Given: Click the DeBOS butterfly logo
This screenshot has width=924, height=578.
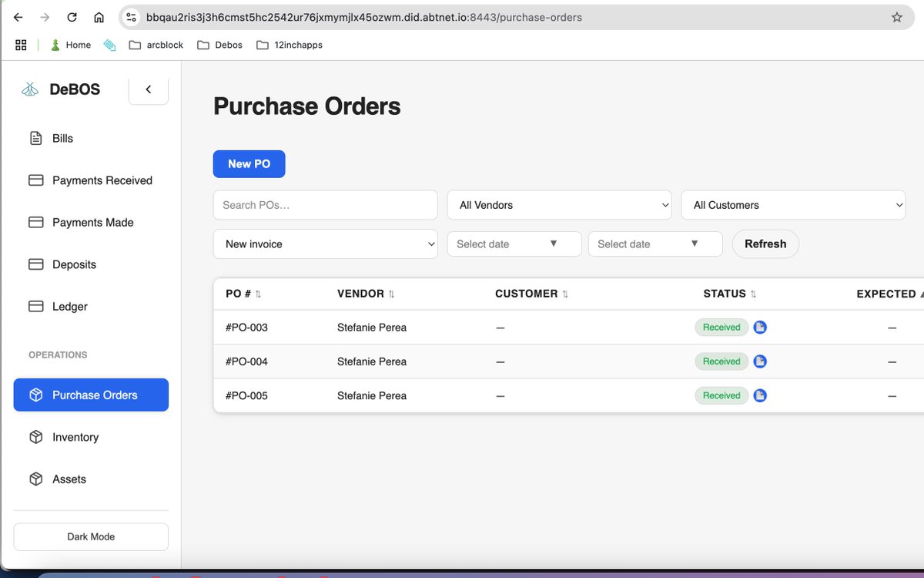Looking at the screenshot, I should coord(29,89).
